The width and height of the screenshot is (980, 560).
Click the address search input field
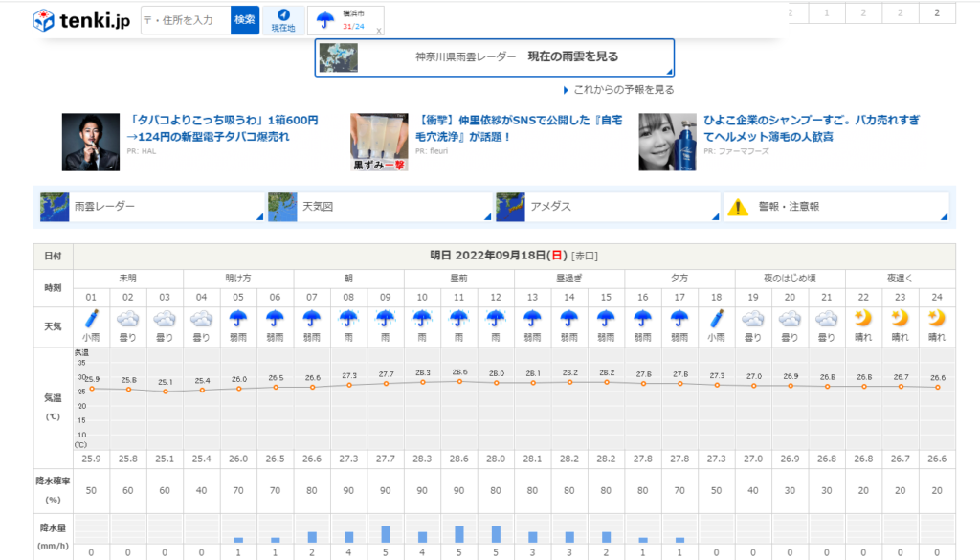186,20
